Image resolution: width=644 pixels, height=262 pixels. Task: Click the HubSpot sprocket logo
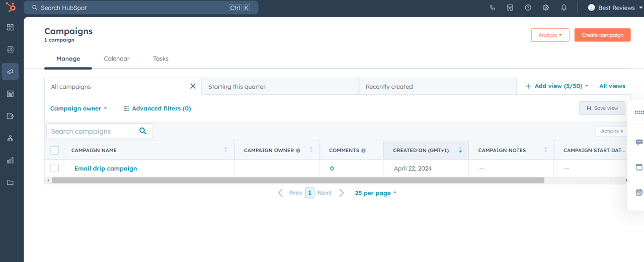point(10,8)
